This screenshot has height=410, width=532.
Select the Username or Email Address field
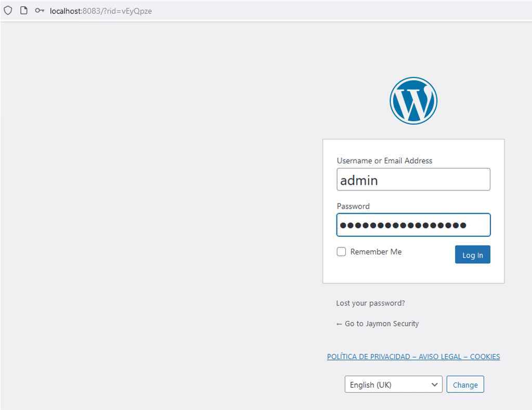[413, 179]
